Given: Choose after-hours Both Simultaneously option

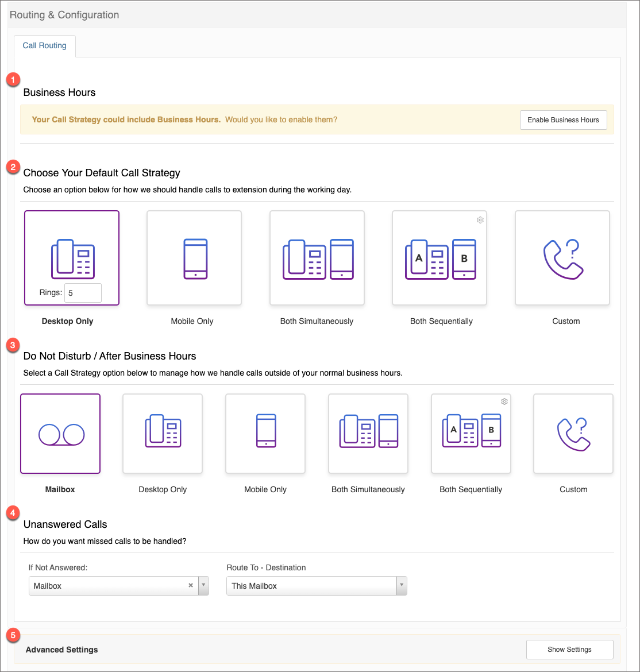Looking at the screenshot, I should pos(368,434).
